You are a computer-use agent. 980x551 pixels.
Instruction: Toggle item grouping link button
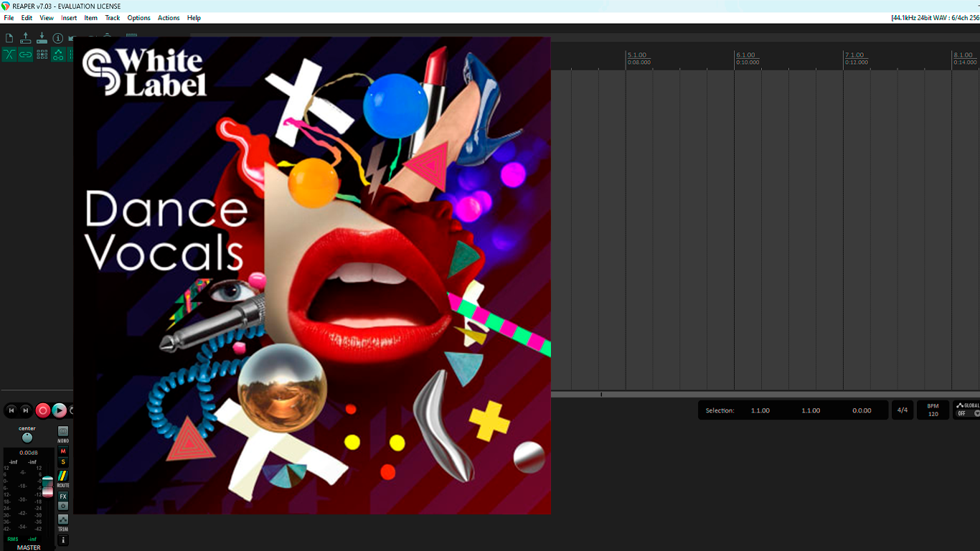tap(26, 55)
